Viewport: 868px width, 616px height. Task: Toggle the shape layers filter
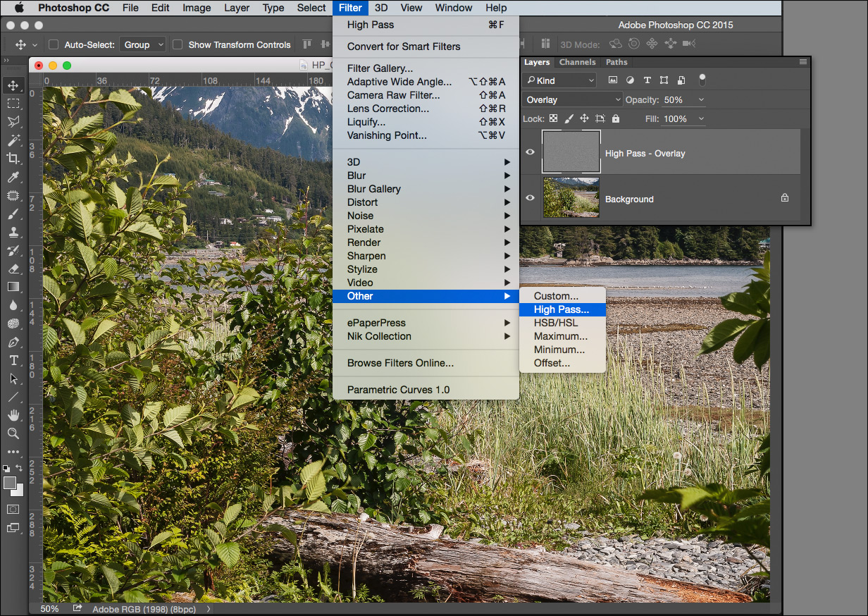click(x=664, y=80)
